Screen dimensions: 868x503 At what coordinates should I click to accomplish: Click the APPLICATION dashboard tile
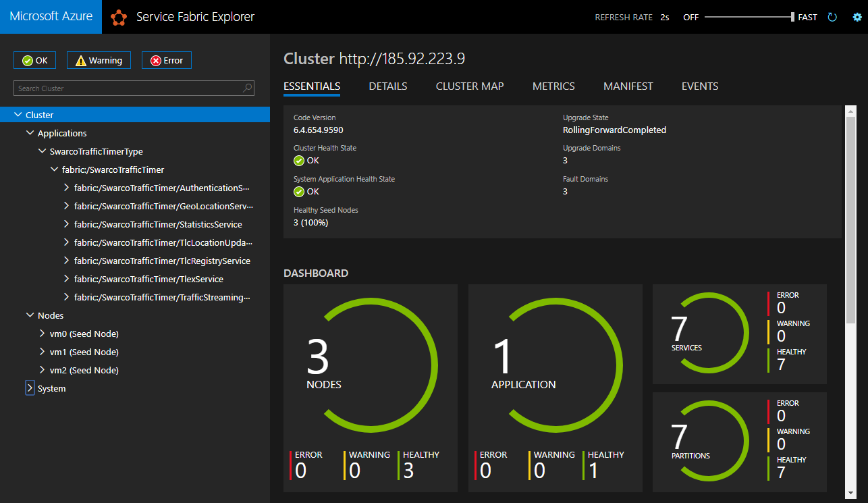pyautogui.click(x=555, y=388)
